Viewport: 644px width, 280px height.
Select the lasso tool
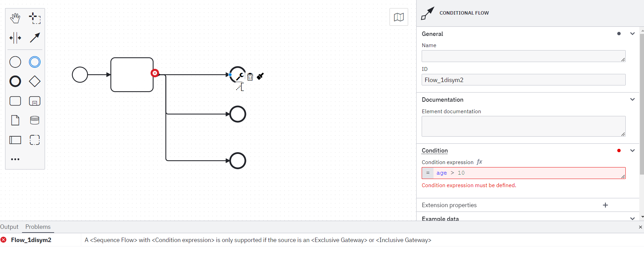pos(35,18)
